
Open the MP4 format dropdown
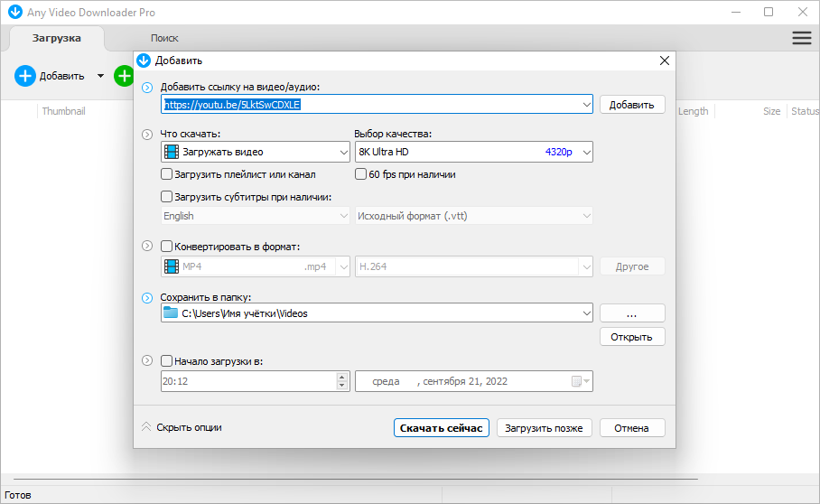[x=256, y=266]
